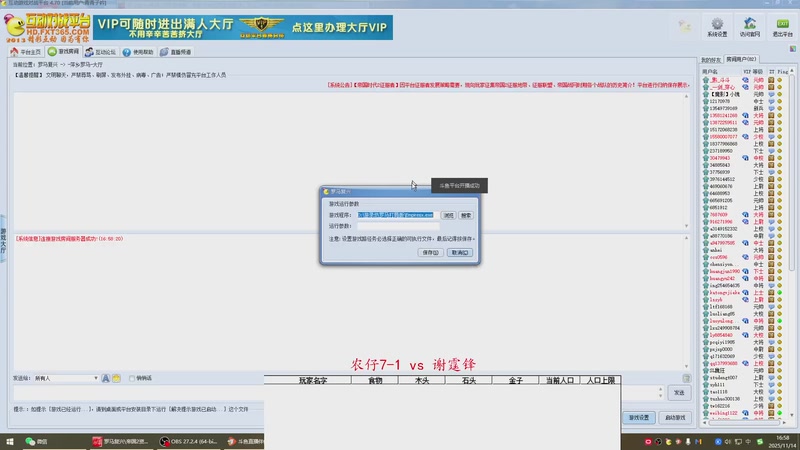
Task: Focus the 游戏程序 path input field
Action: 398,215
